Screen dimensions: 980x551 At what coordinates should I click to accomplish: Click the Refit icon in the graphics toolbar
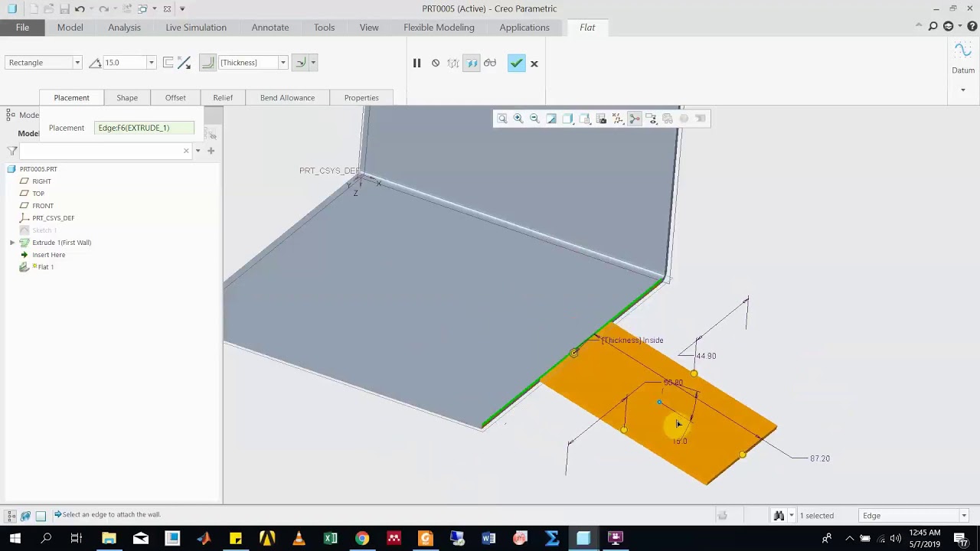[502, 119]
